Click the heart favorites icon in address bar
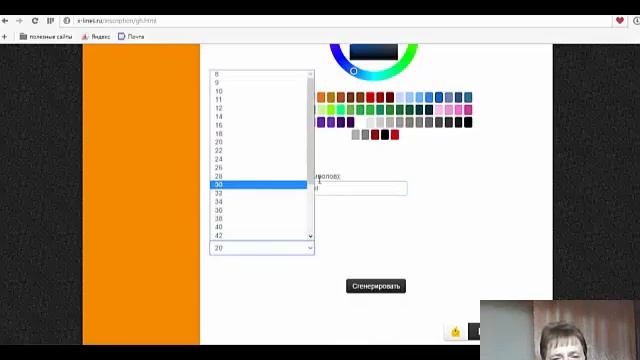The width and height of the screenshot is (640, 360). (x=620, y=20)
